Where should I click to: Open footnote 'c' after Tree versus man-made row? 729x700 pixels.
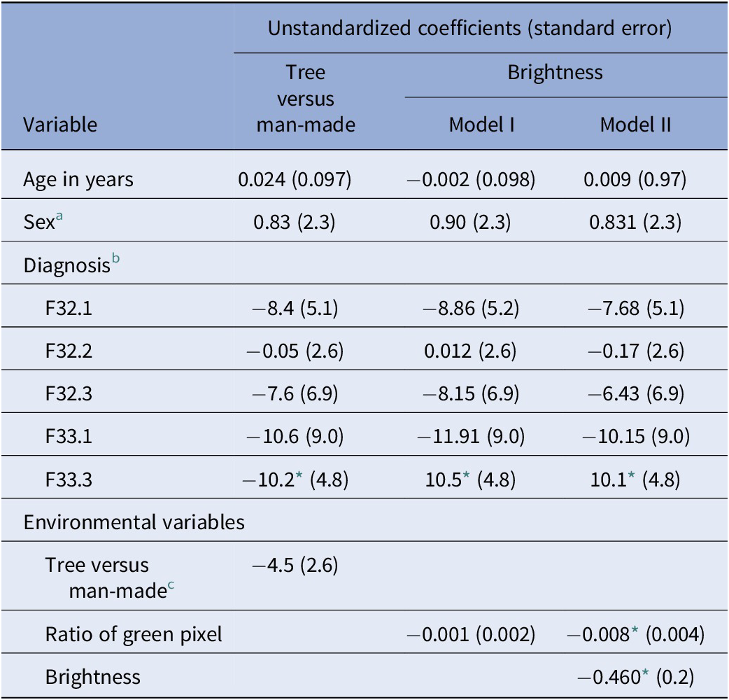tap(171, 586)
